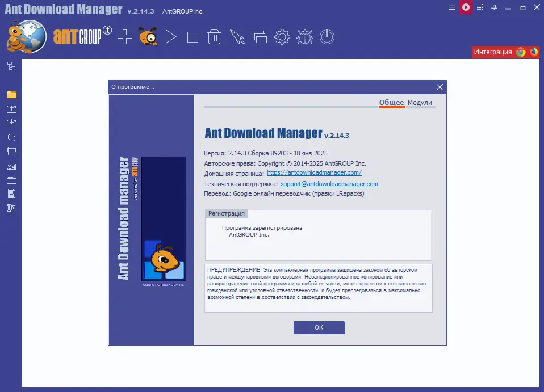Switch to the Модули tab

420,103
